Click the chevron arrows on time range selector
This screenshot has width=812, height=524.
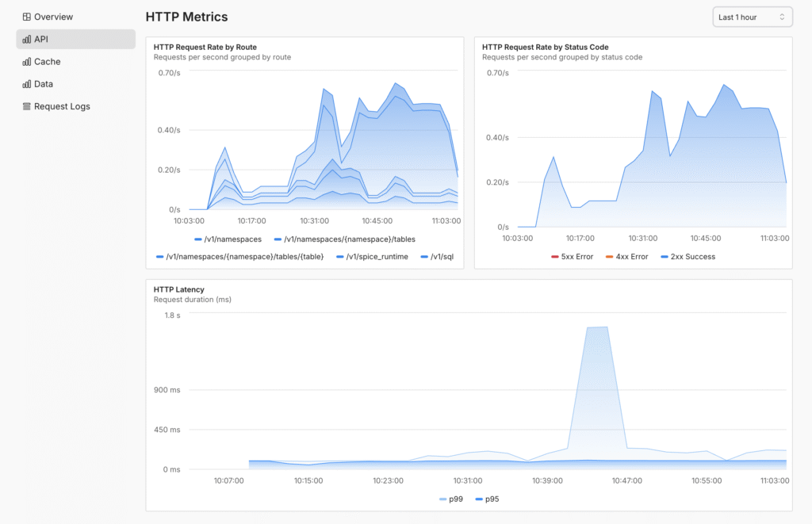(782, 17)
